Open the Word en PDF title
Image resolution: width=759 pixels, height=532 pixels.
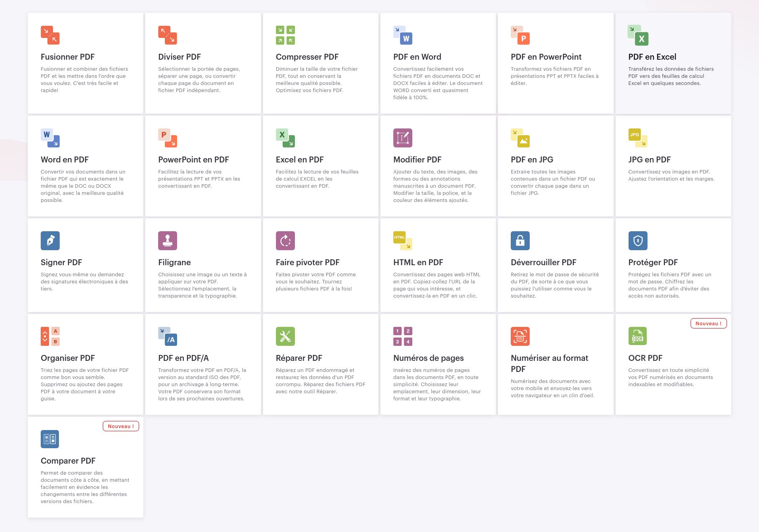click(x=64, y=160)
